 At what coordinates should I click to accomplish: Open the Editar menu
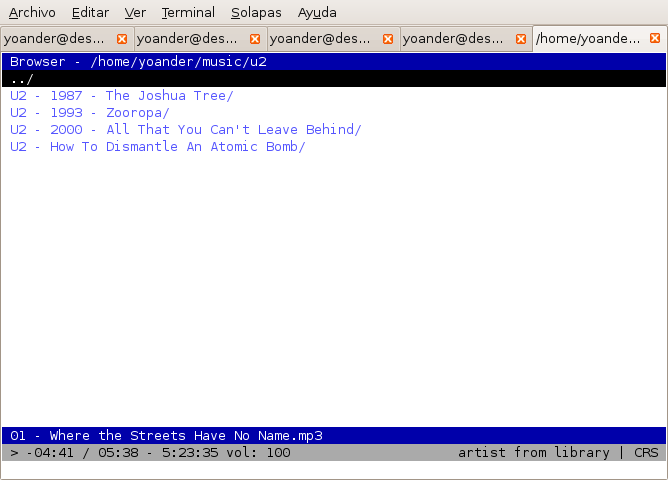[90, 13]
